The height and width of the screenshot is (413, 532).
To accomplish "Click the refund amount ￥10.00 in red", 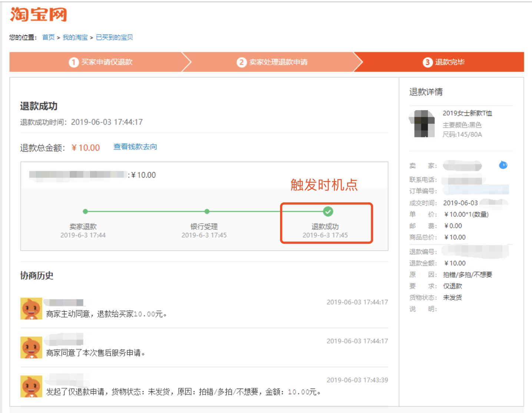I will coord(86,148).
